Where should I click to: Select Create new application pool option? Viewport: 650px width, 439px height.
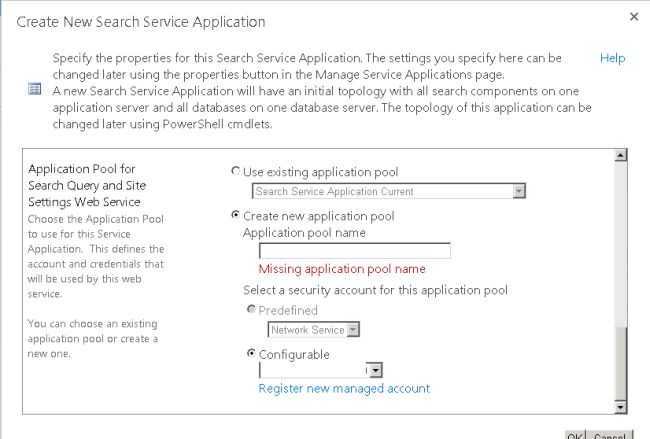point(236,216)
